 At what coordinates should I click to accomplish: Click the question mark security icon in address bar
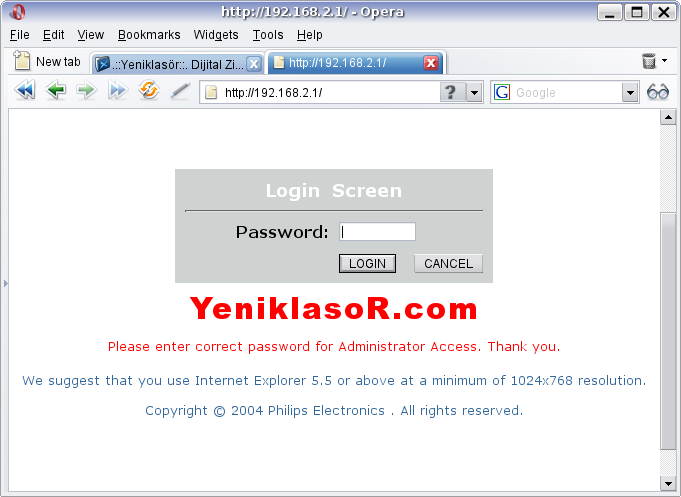pyautogui.click(x=452, y=92)
